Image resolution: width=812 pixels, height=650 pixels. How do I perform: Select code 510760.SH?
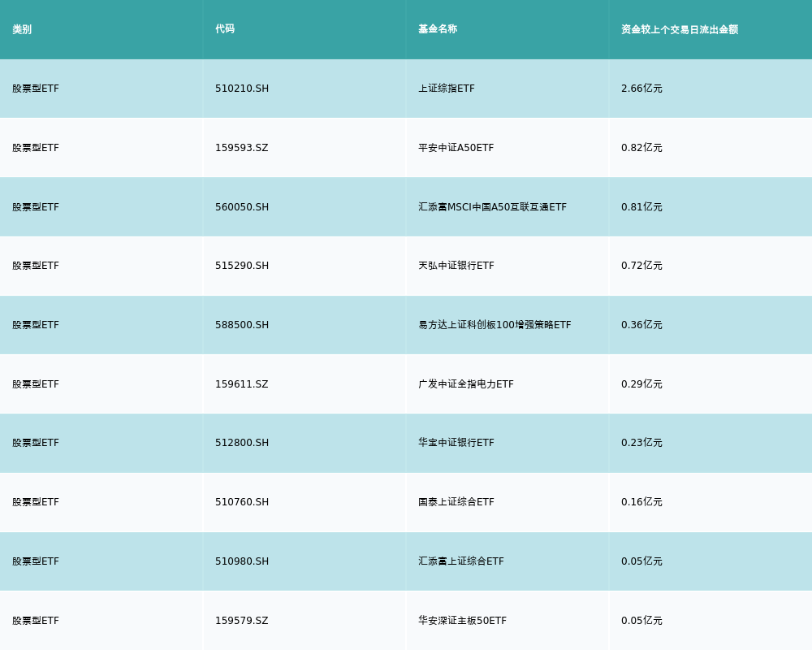click(242, 502)
